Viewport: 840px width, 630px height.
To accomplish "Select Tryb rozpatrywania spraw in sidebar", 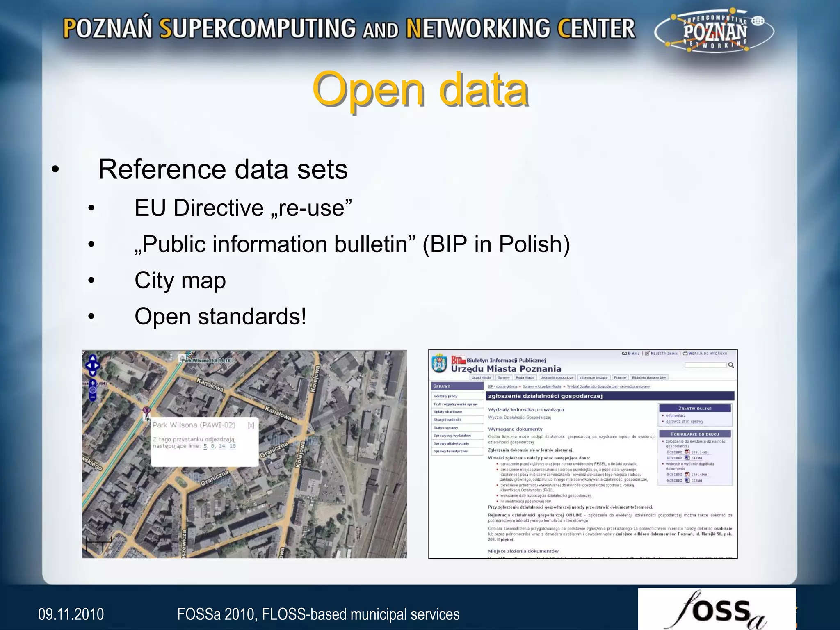I will pos(457,404).
